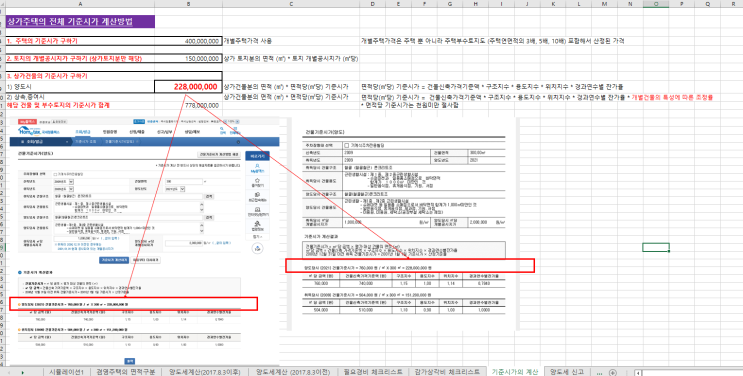743x376 pixels.
Task: Switch to the 감가상각비 체크리스트 sheet tab
Action: (447, 372)
